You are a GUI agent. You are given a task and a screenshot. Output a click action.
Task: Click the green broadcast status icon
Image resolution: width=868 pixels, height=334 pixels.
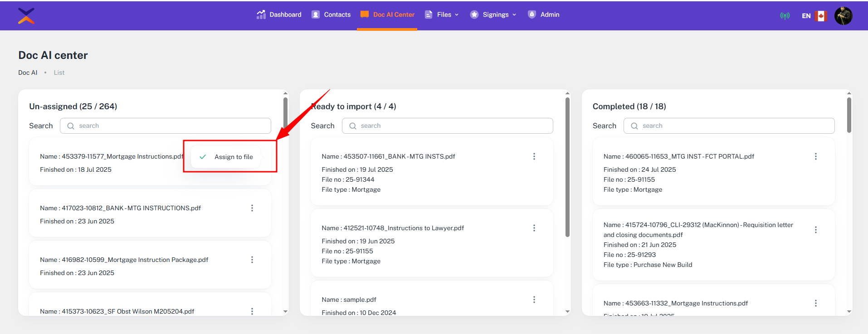[x=785, y=16]
